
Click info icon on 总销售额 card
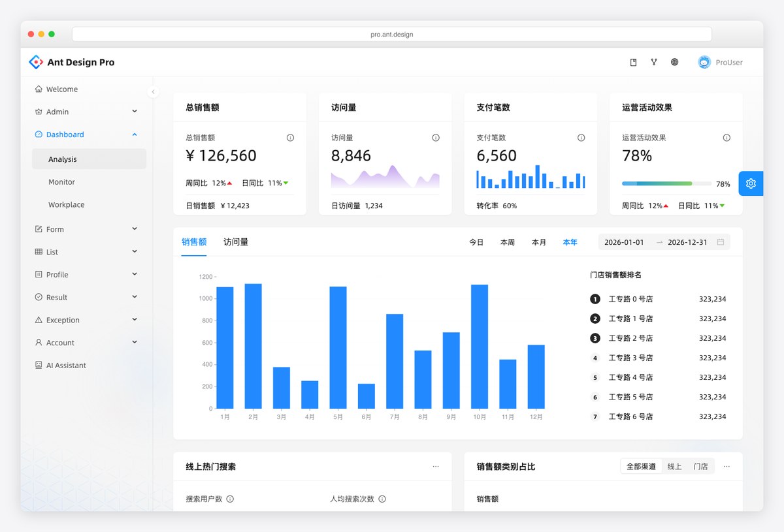pos(290,138)
